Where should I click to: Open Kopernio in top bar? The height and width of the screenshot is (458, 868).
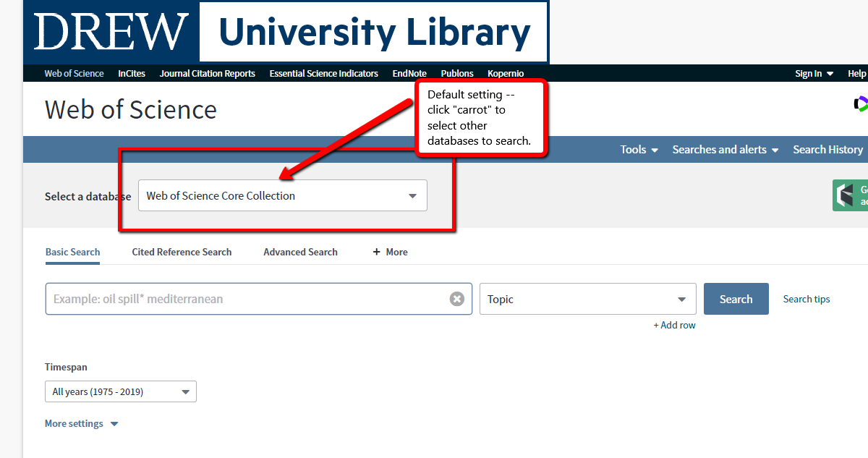point(506,74)
